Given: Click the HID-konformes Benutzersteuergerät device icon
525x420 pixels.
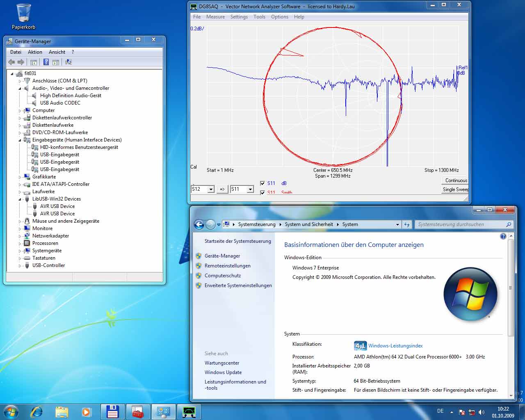Looking at the screenshot, I should coord(35,147).
